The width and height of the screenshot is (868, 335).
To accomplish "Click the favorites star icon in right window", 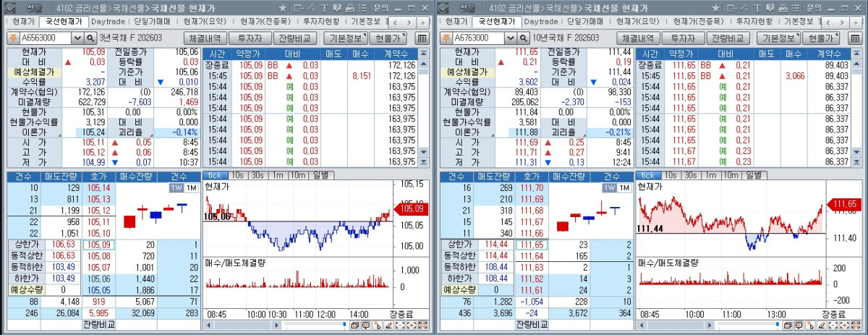I will click(717, 8).
